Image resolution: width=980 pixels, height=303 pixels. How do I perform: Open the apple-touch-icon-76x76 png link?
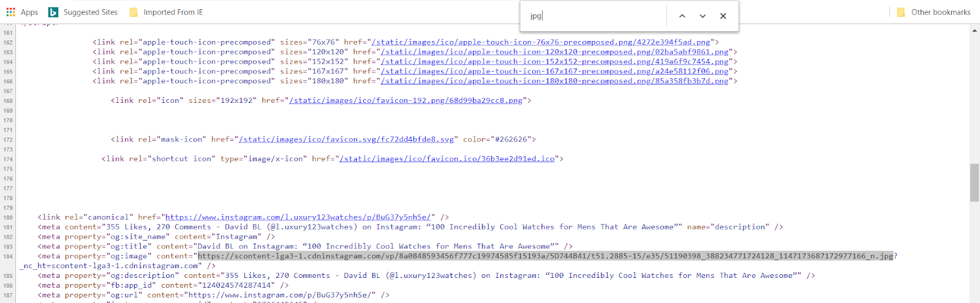541,42
